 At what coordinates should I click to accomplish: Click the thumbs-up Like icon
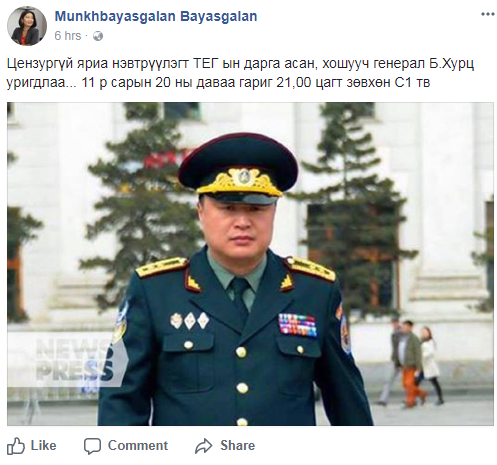pos(16,446)
